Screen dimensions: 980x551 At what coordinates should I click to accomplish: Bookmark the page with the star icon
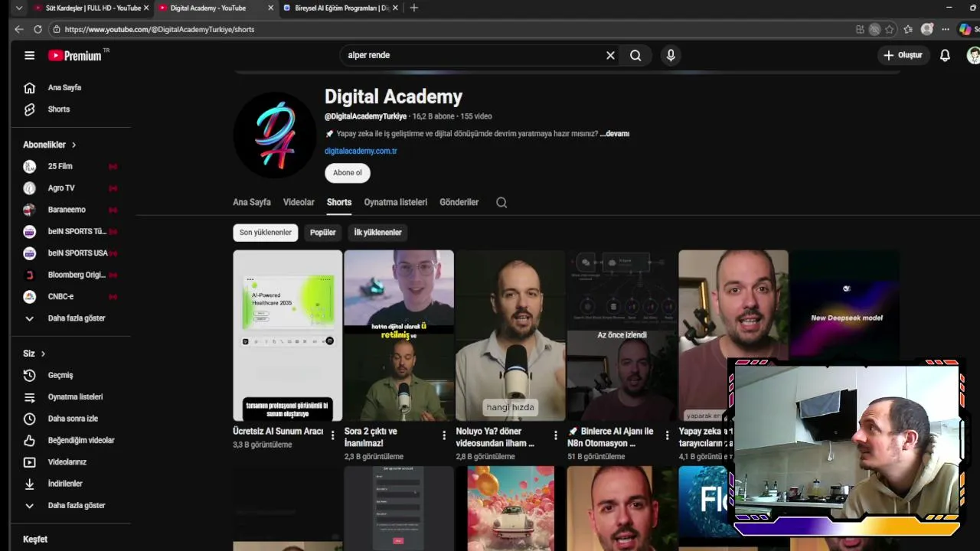coord(889,29)
